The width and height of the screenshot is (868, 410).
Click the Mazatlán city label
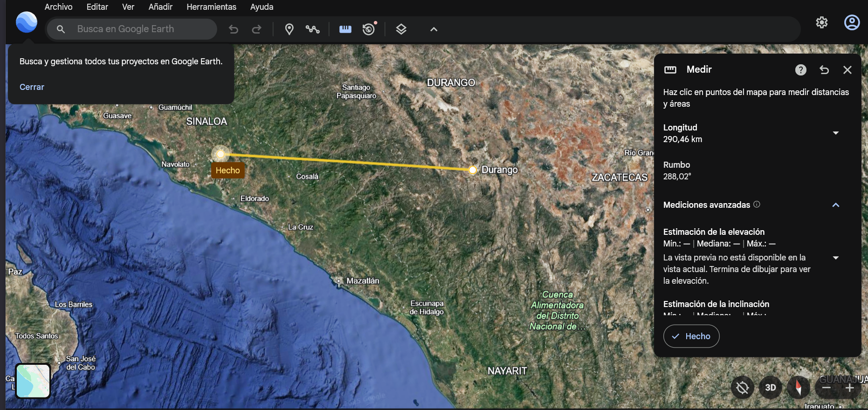[x=363, y=281]
